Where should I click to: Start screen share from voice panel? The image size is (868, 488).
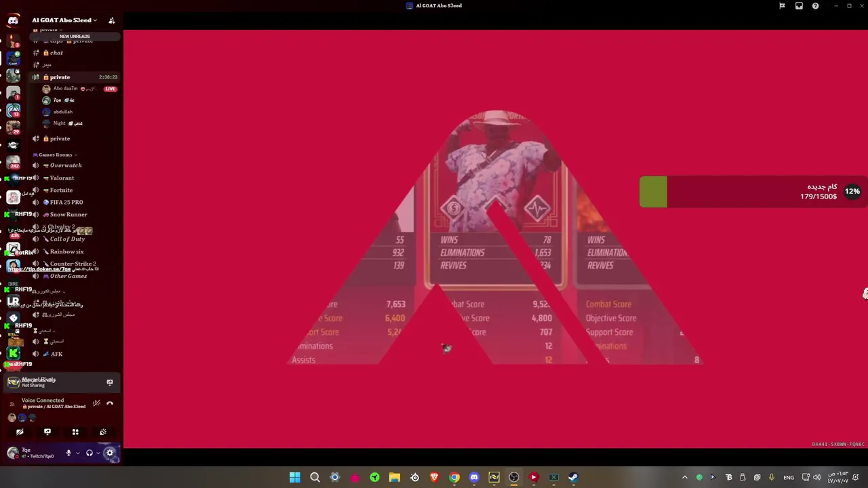(47, 432)
